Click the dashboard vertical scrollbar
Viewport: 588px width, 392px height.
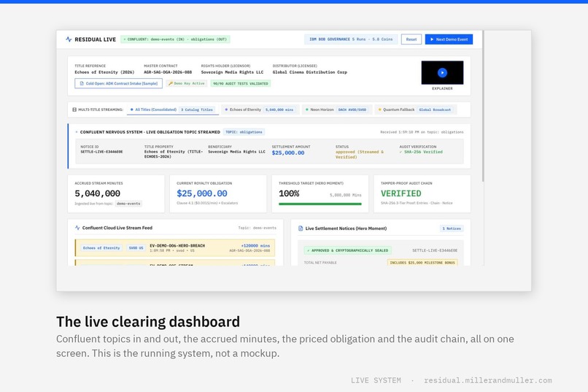(x=483, y=106)
